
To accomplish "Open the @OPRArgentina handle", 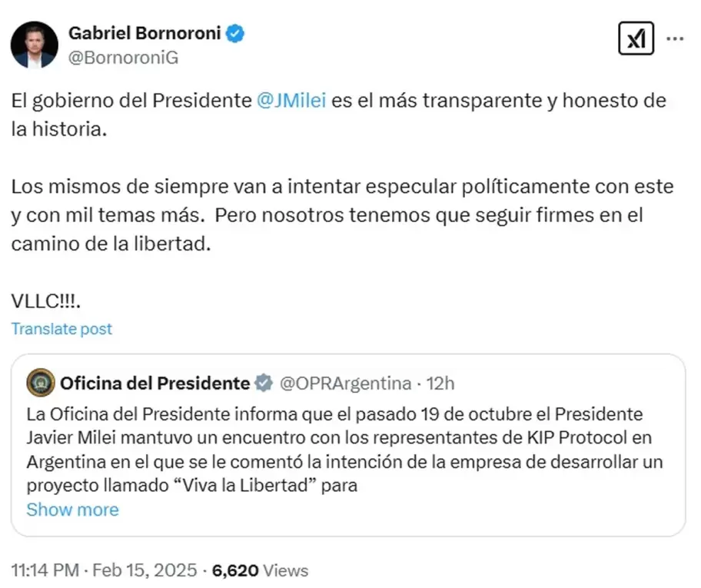I will click(346, 384).
